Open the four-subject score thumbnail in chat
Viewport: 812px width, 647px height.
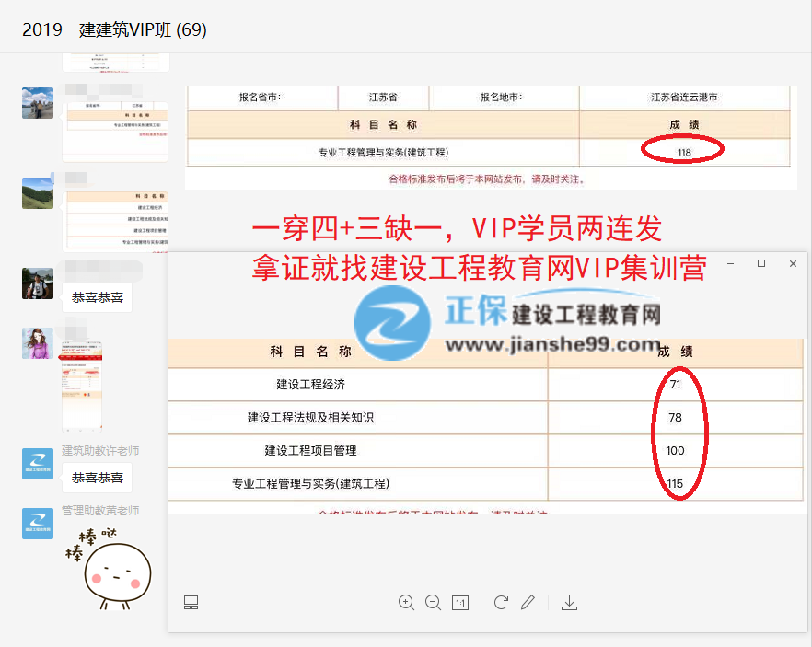[x=115, y=219]
